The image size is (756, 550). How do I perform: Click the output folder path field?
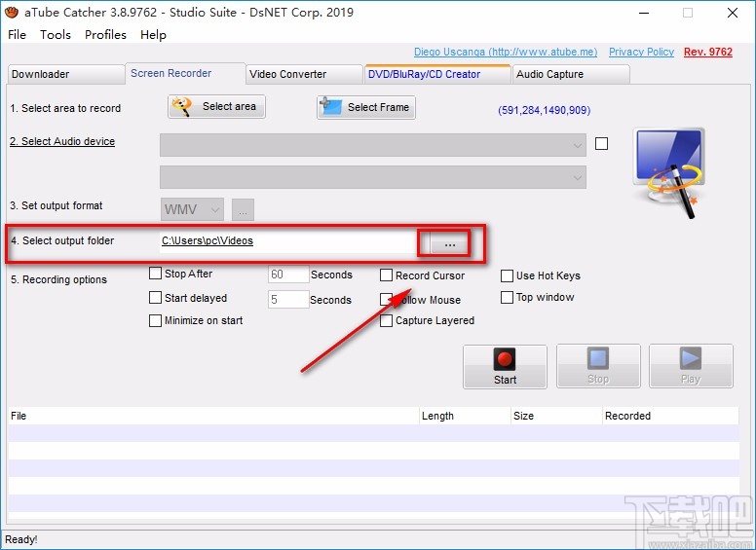coord(287,240)
